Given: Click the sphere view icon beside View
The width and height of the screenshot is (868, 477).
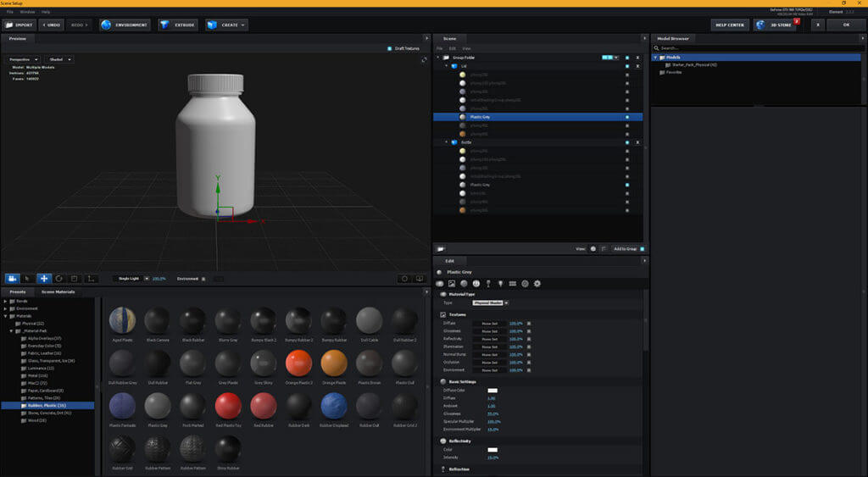Looking at the screenshot, I should tap(593, 249).
